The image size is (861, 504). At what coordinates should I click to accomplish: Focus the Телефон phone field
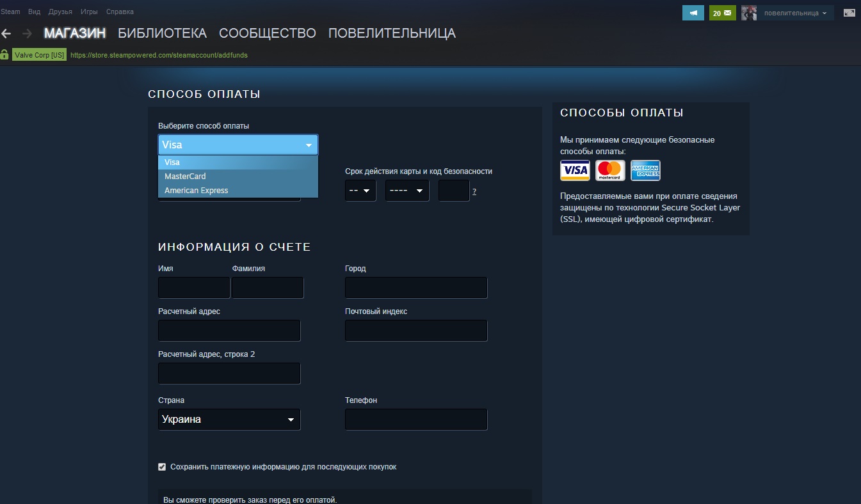(x=416, y=420)
